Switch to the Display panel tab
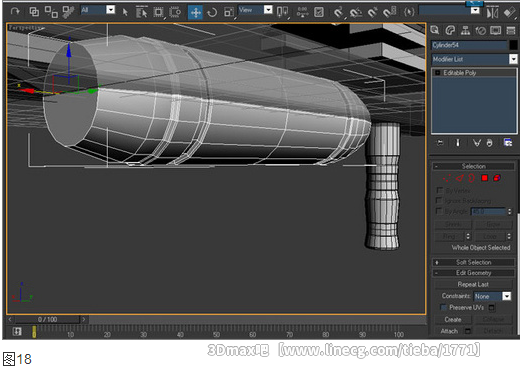The width and height of the screenshot is (520, 369). coord(496,30)
